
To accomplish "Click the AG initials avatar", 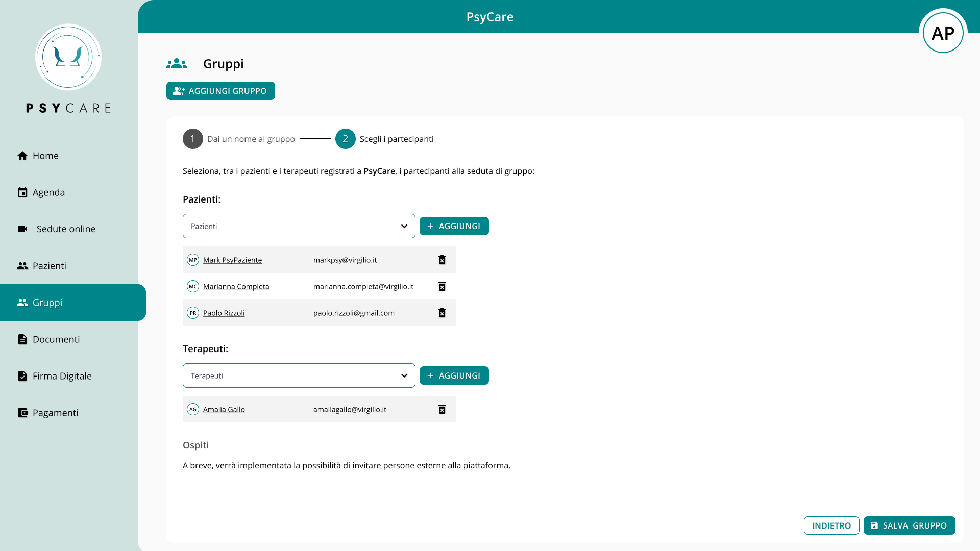I will pyautogui.click(x=193, y=409).
